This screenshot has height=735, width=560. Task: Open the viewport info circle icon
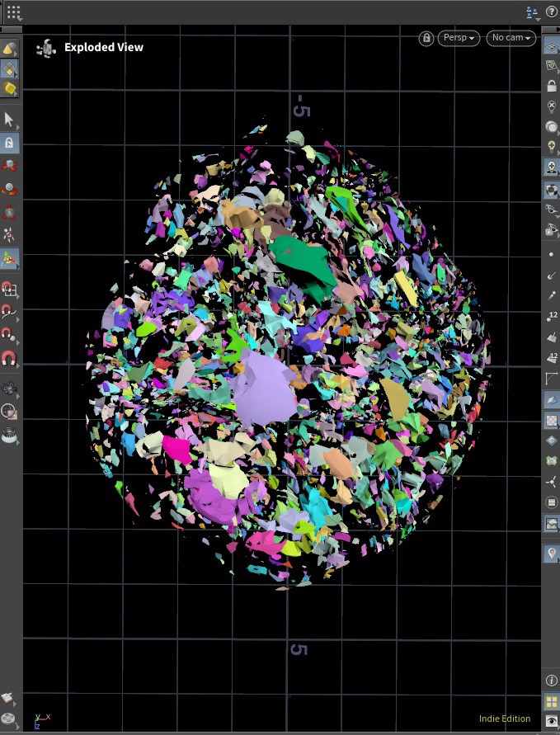(552, 681)
